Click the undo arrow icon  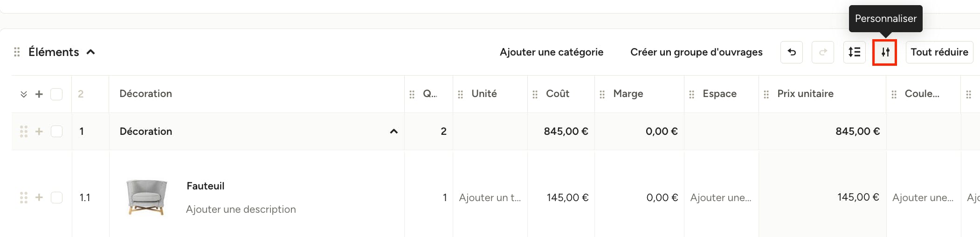point(791,52)
